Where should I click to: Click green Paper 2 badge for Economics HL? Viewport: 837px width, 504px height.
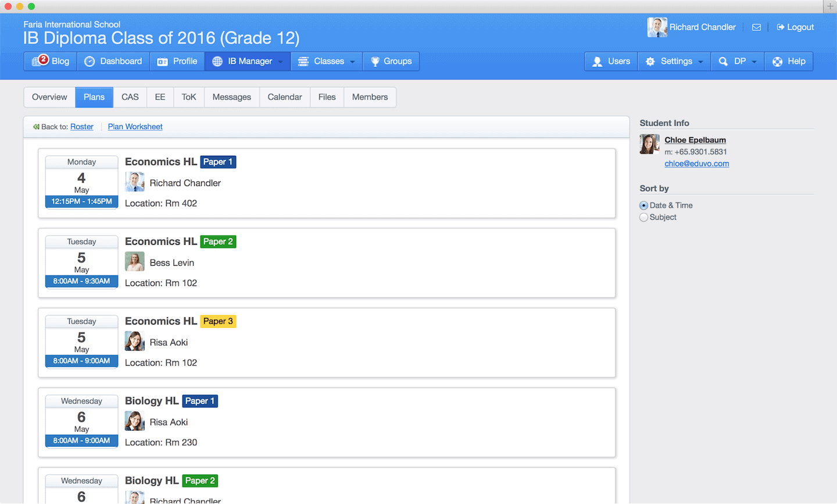click(218, 242)
